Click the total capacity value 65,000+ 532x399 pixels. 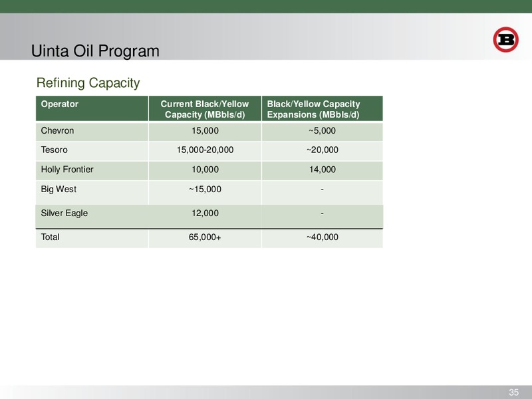(x=205, y=237)
